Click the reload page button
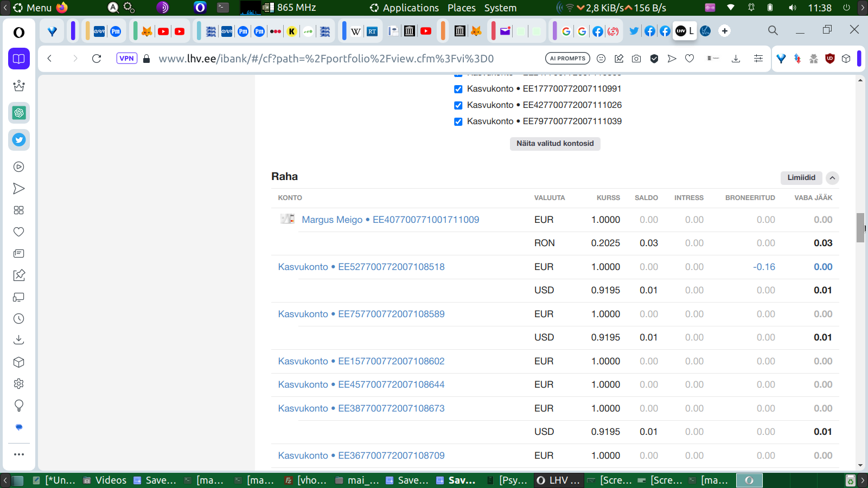The width and height of the screenshot is (868, 488). pyautogui.click(x=97, y=59)
